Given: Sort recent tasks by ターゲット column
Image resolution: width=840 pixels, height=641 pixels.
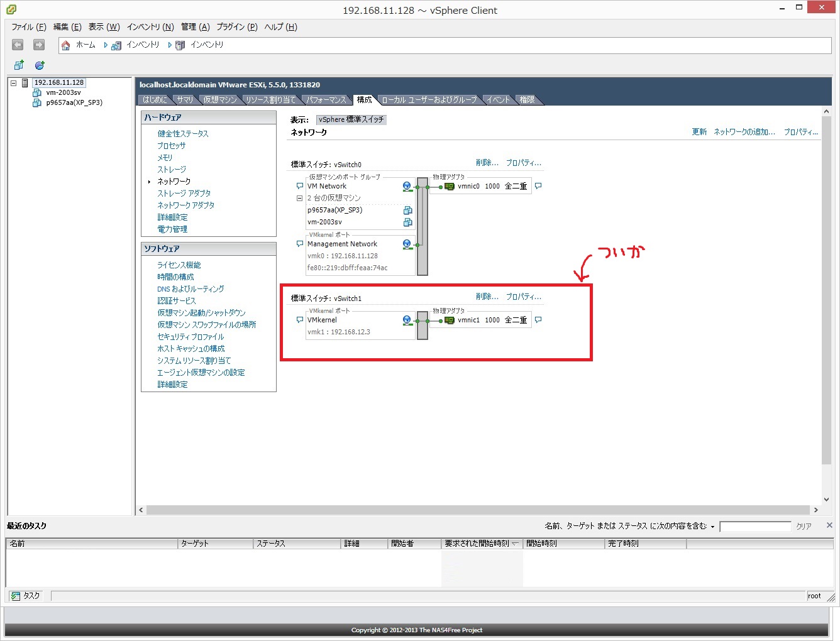Looking at the screenshot, I should point(216,544).
